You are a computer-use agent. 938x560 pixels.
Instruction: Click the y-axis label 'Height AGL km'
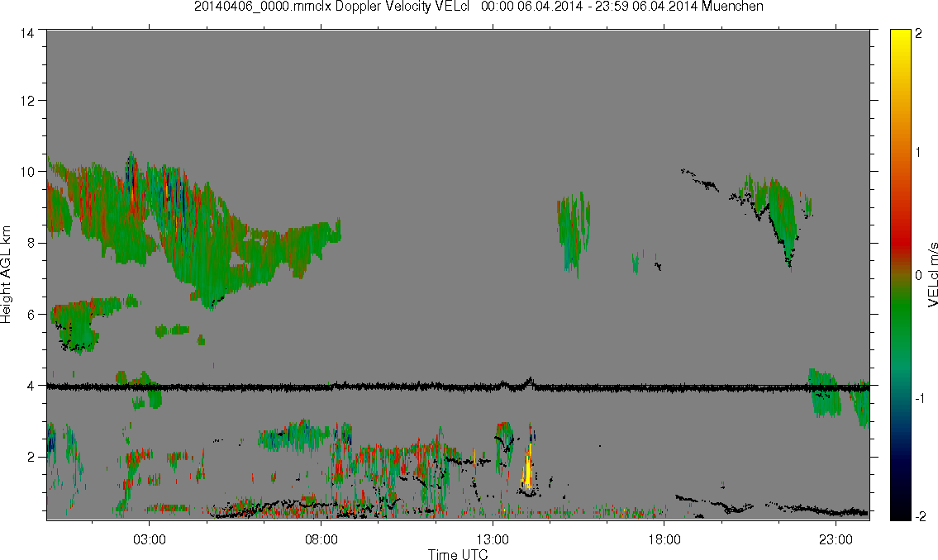point(6,275)
